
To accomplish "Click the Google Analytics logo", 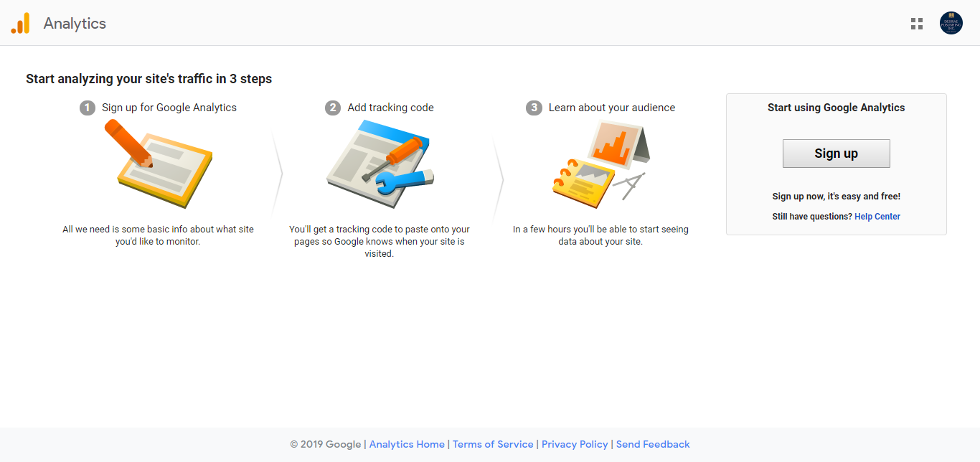I will coord(20,22).
